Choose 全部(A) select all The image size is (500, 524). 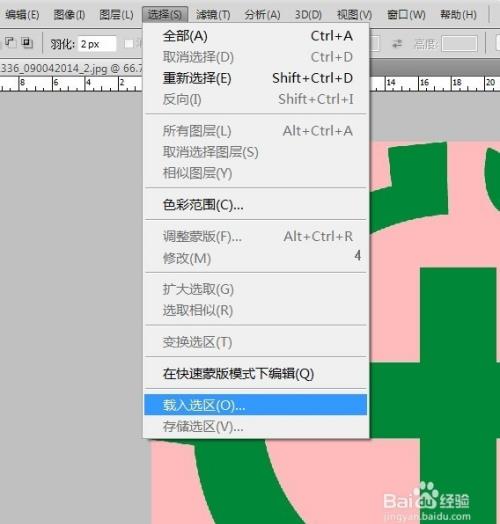tap(256, 36)
